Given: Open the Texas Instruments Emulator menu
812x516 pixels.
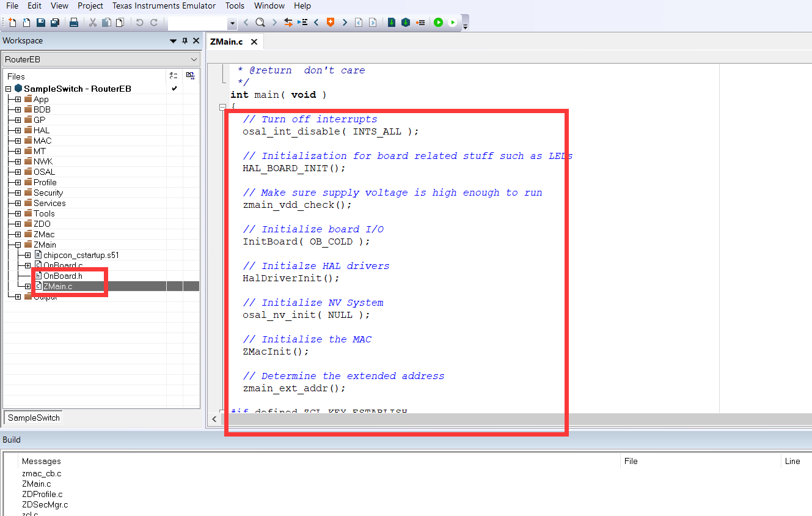Looking at the screenshot, I should click(163, 6).
